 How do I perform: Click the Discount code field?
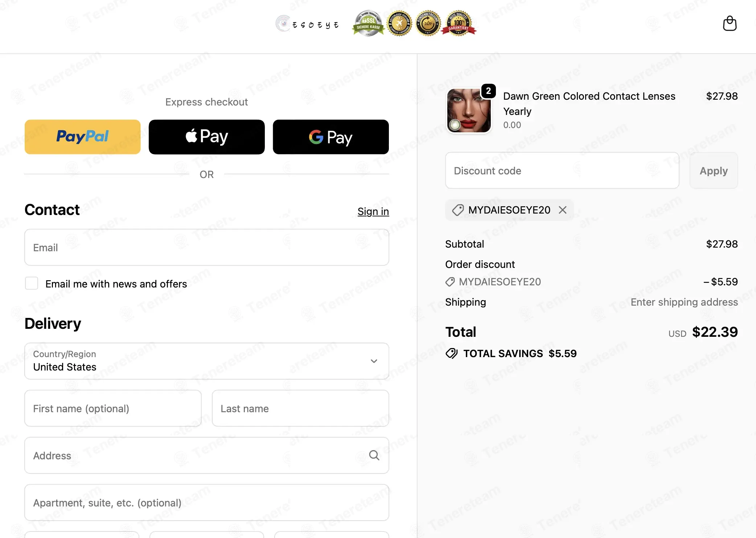click(562, 170)
